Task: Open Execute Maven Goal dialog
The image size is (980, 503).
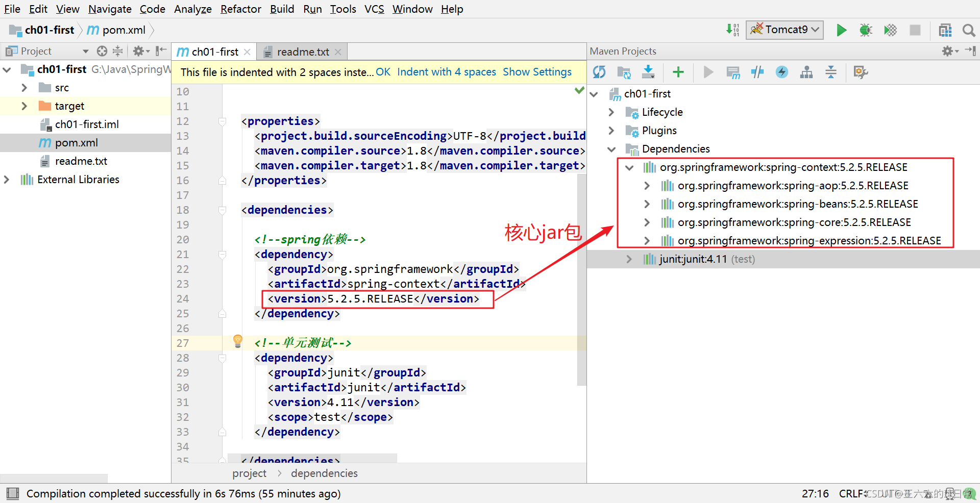Action: [733, 72]
